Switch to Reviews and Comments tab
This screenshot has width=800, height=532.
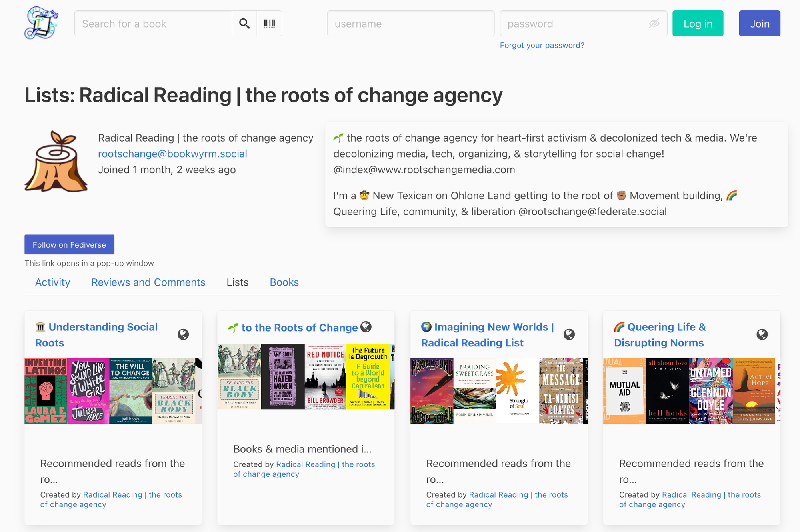point(148,282)
